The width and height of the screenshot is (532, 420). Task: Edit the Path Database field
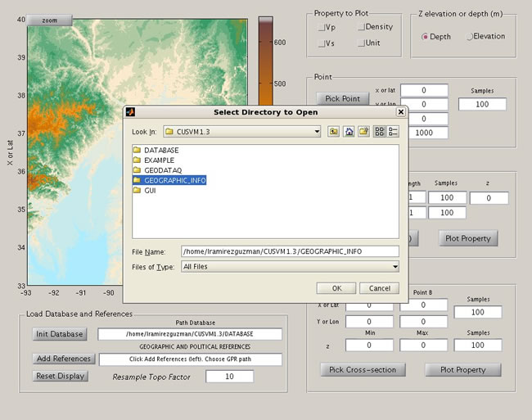190,334
